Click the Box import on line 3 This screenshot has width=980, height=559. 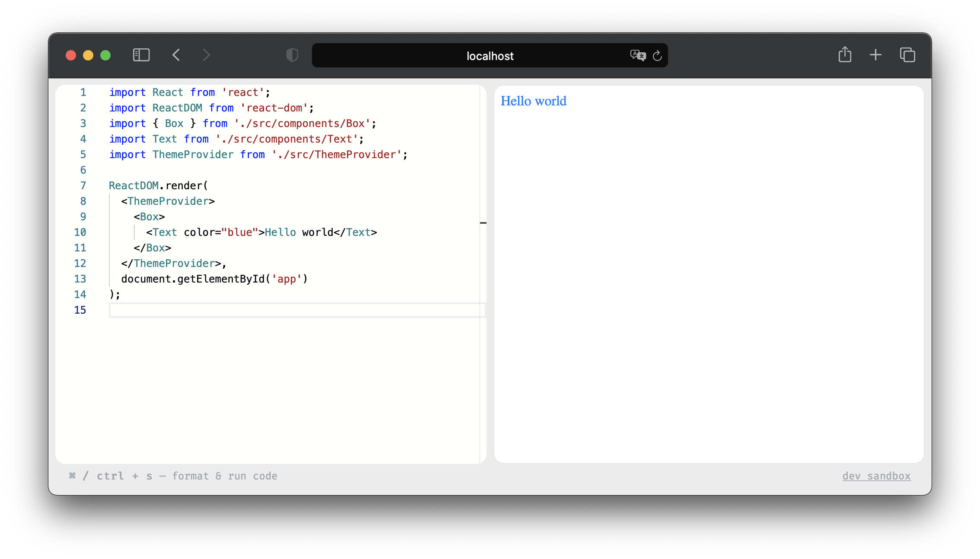[x=174, y=123]
